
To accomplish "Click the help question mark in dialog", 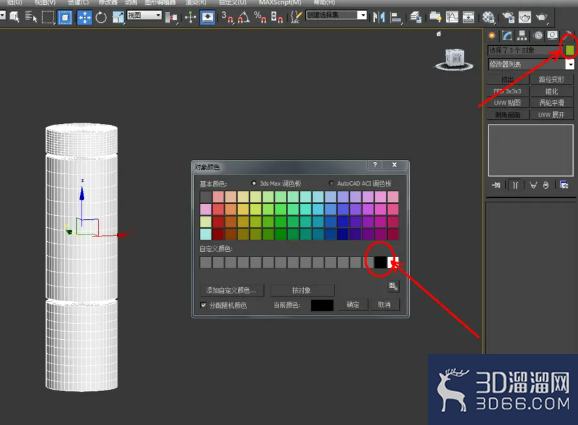I will coord(375,165).
